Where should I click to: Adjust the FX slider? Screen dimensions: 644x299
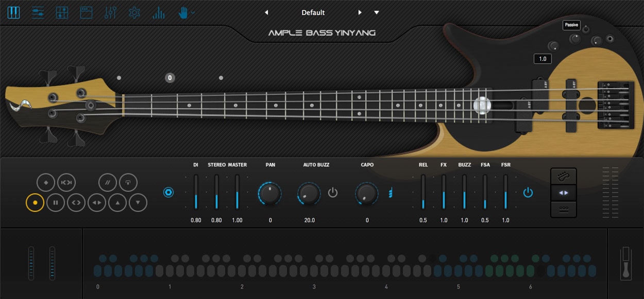coord(444,192)
